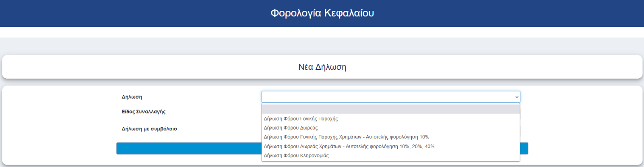
Task: Choose option 'Δήλωση Φόρου Δωρεάς'
Action: point(391,128)
